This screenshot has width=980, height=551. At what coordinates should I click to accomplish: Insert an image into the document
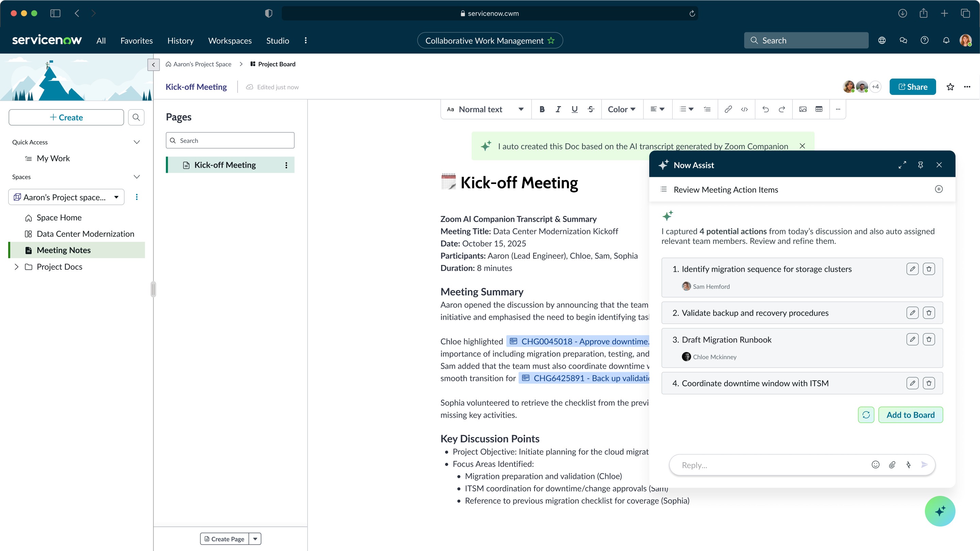tap(803, 110)
